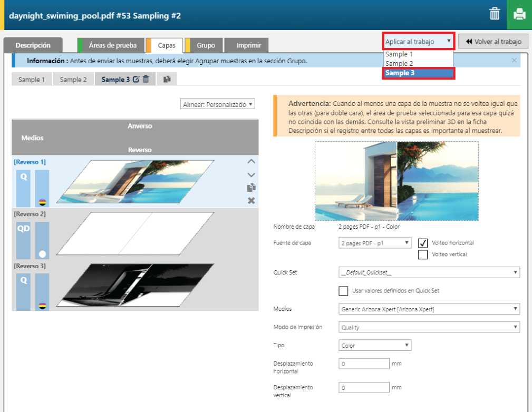Open the Modo de impresión dropdown
The width and height of the screenshot is (532, 412).
(429, 327)
